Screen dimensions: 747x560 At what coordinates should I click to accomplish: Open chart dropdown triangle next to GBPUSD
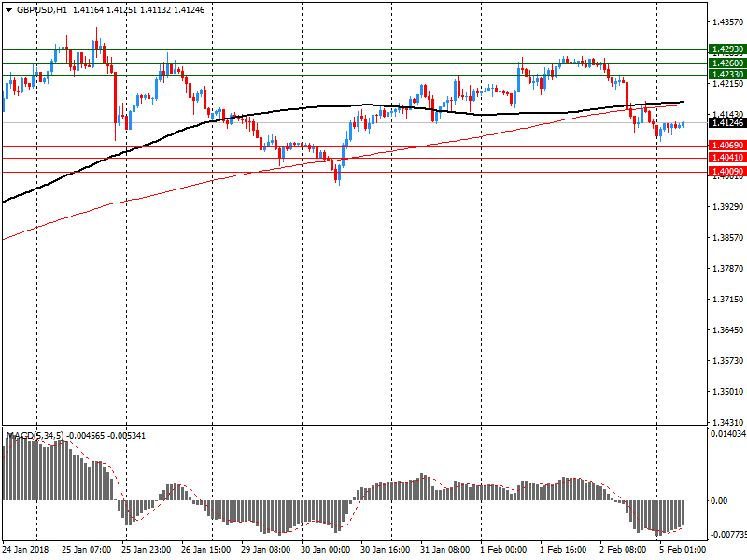click(8, 10)
